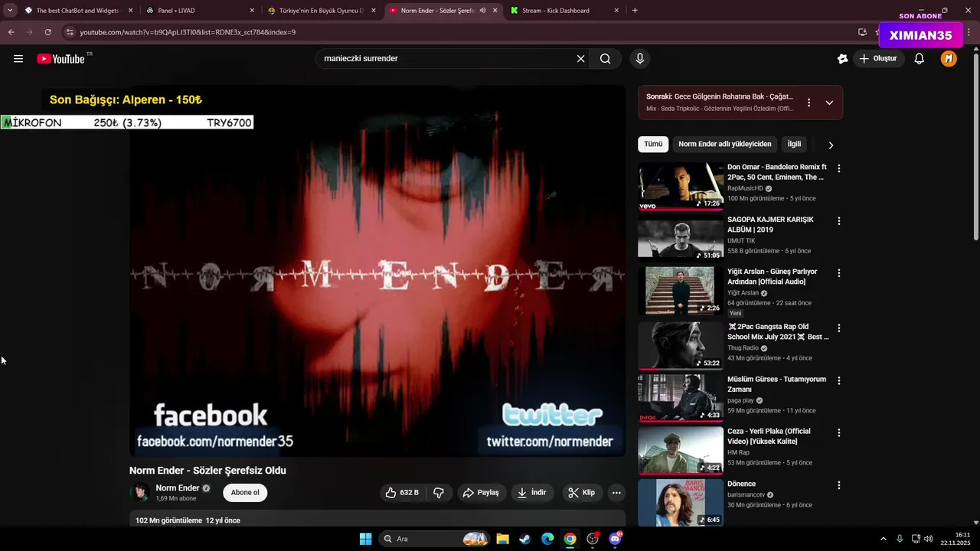
Task: Open options for the Sonraki playlist panel
Action: 808,103
